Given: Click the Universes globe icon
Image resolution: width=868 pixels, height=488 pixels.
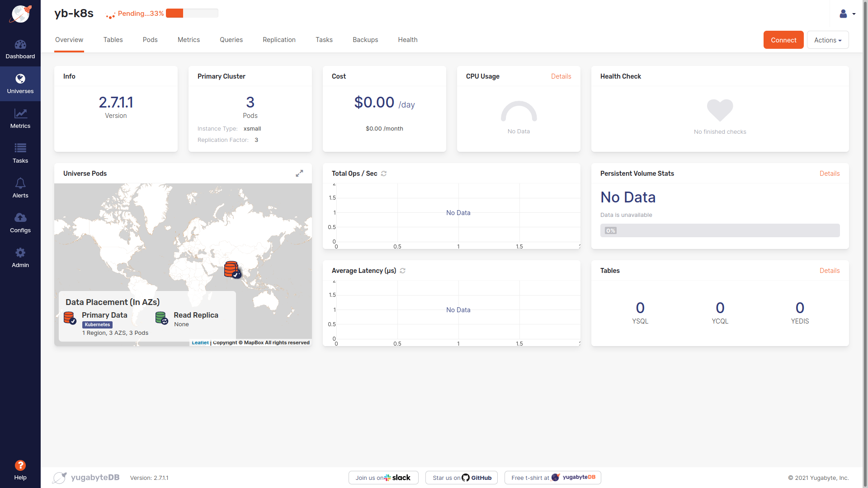Looking at the screenshot, I should [x=20, y=79].
